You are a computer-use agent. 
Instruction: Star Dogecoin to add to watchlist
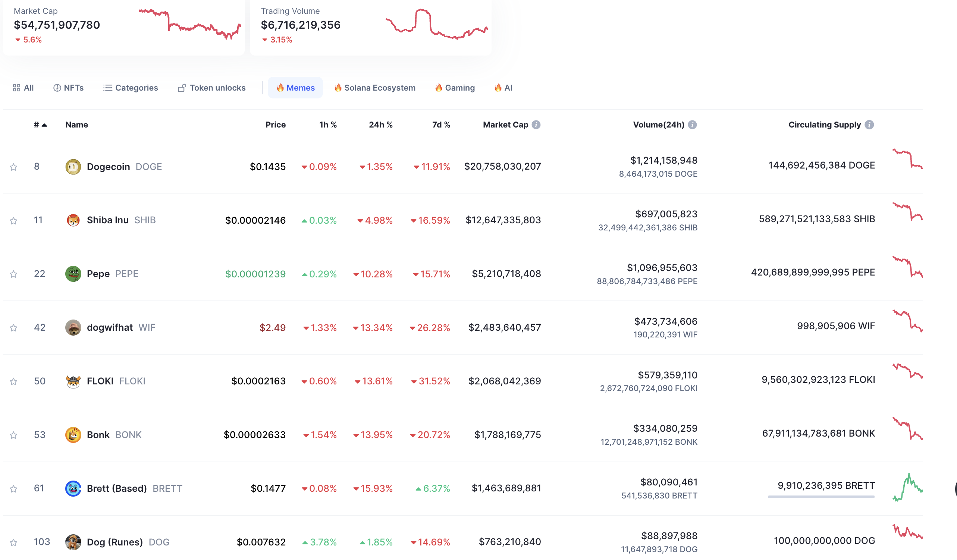click(x=14, y=167)
